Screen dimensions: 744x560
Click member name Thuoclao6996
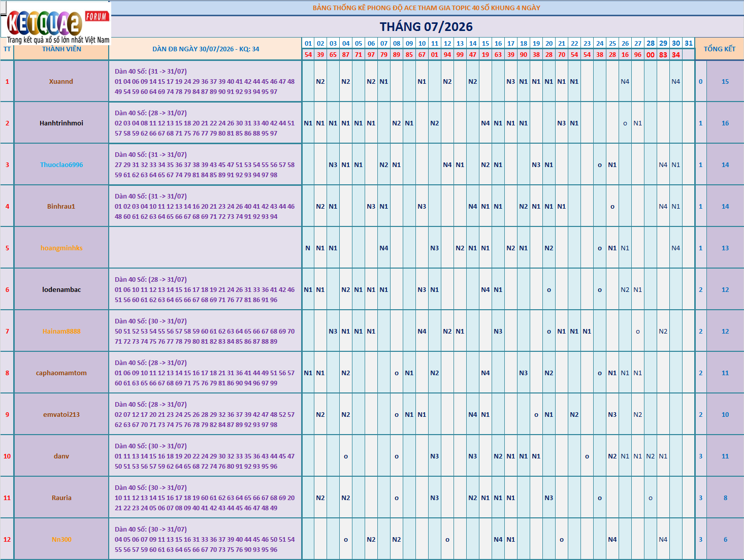click(61, 164)
